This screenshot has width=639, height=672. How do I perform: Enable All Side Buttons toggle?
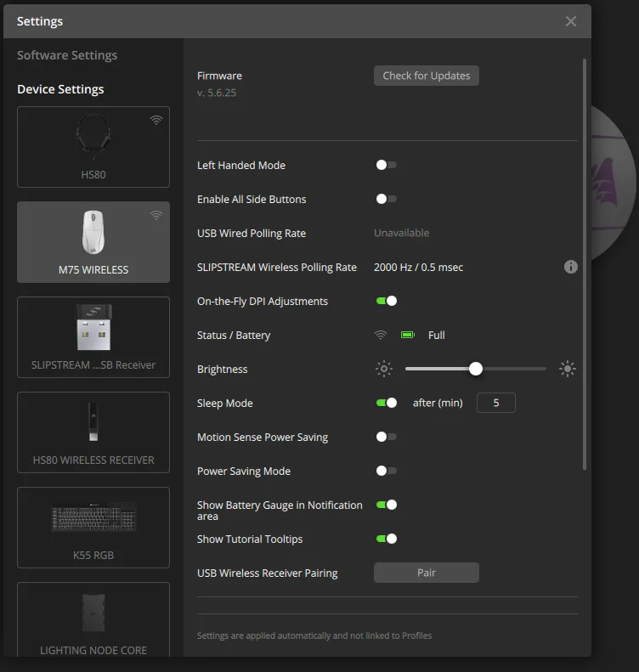386,199
